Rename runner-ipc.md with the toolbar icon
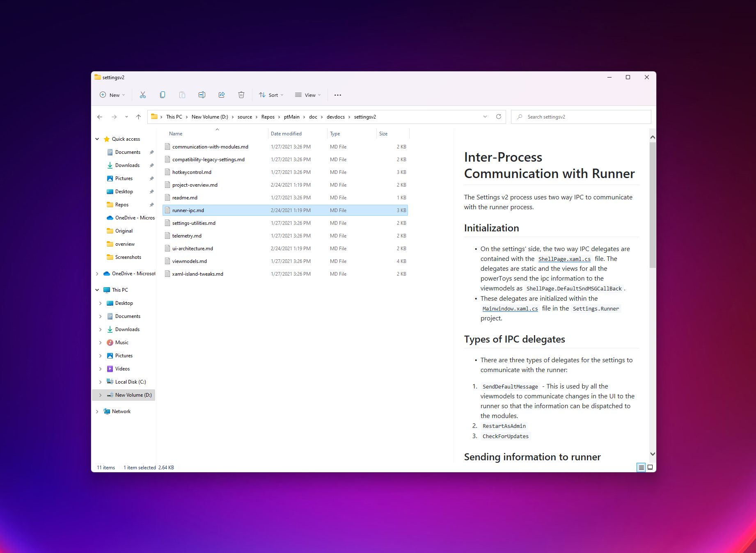 click(x=202, y=95)
